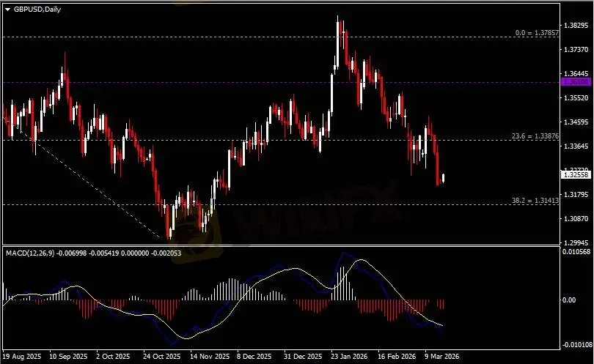
Task: Select the 23.6 = 1.33876 Fibonacci label
Action: 535,135
